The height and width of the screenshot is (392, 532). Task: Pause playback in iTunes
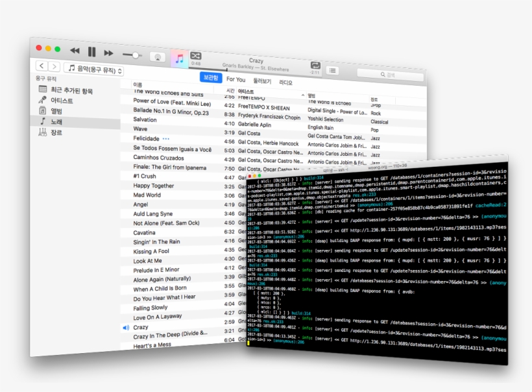click(91, 52)
